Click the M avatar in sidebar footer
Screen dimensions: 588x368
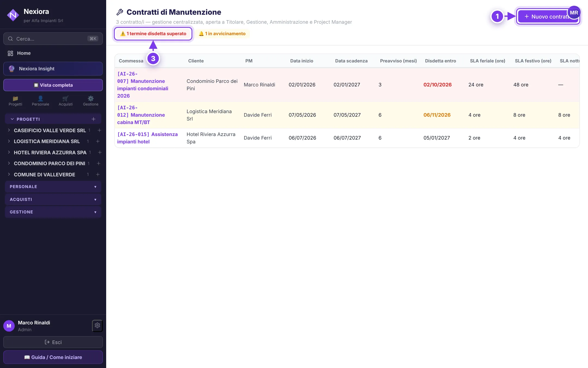point(9,326)
